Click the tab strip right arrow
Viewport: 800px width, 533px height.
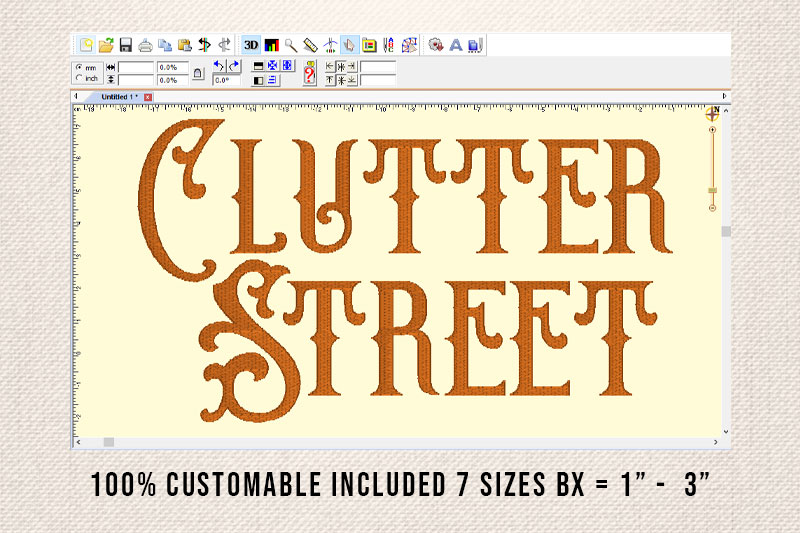[724, 96]
